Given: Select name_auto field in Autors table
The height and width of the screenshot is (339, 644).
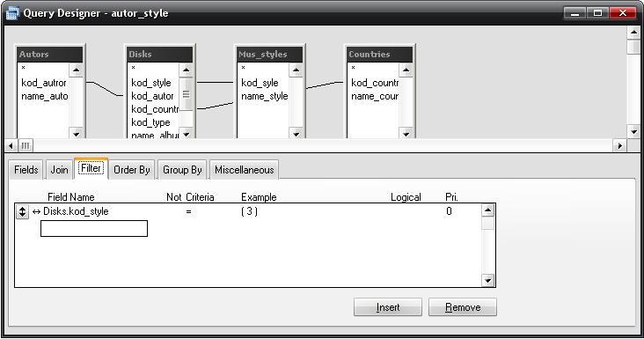Looking at the screenshot, I should (x=44, y=96).
